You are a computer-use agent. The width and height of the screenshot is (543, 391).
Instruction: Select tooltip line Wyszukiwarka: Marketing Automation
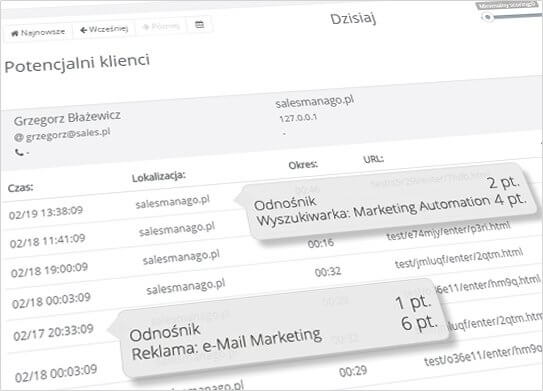[x=373, y=211]
